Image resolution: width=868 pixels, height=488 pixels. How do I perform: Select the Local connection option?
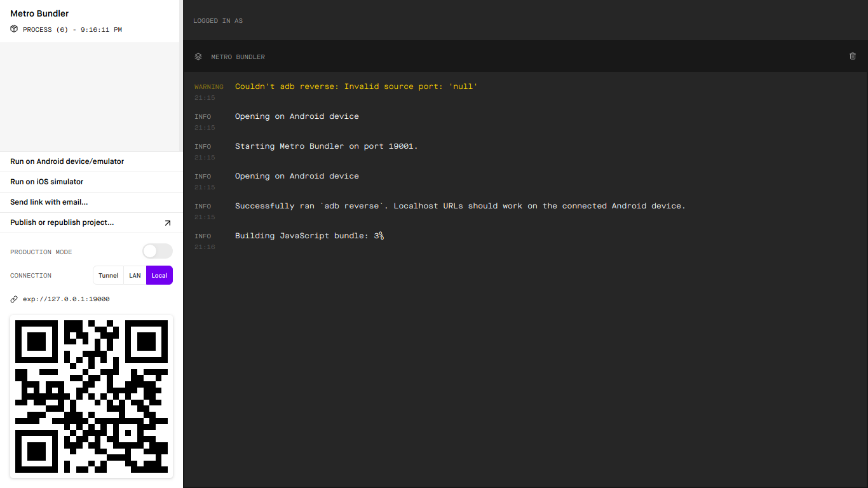tap(159, 276)
